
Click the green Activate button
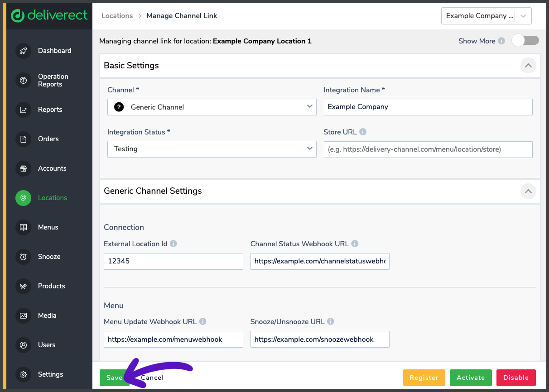click(x=471, y=378)
